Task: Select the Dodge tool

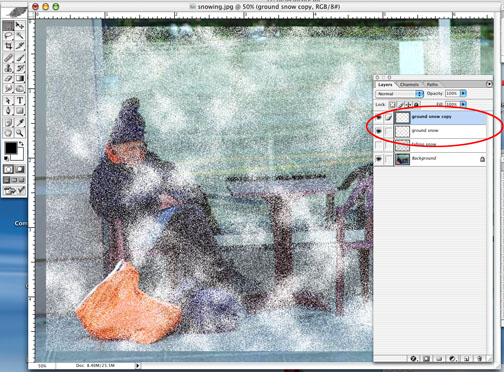Action: 20,89
